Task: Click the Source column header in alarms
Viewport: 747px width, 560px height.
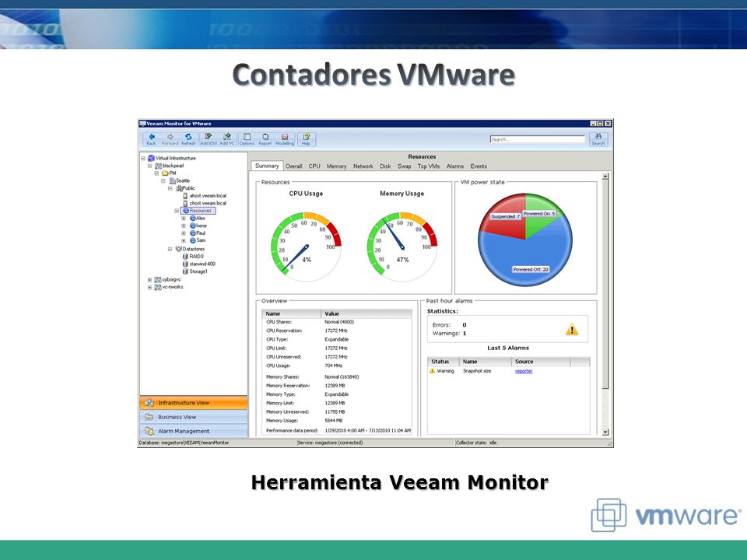Action: (x=541, y=362)
